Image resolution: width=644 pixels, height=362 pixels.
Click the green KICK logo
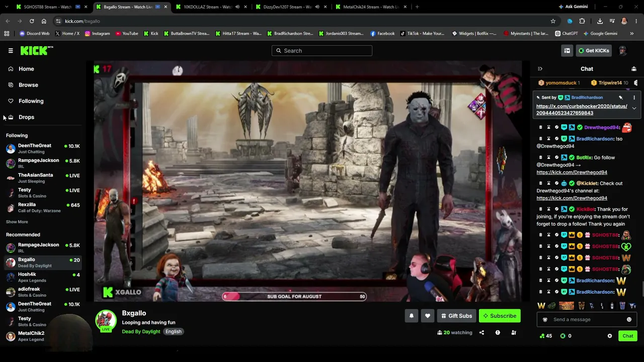36,50
